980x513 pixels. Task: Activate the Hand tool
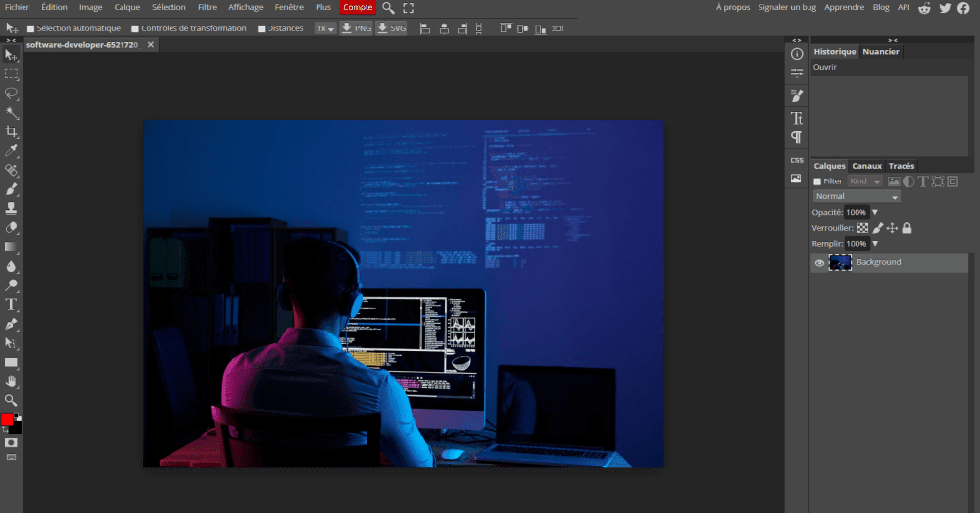click(12, 381)
